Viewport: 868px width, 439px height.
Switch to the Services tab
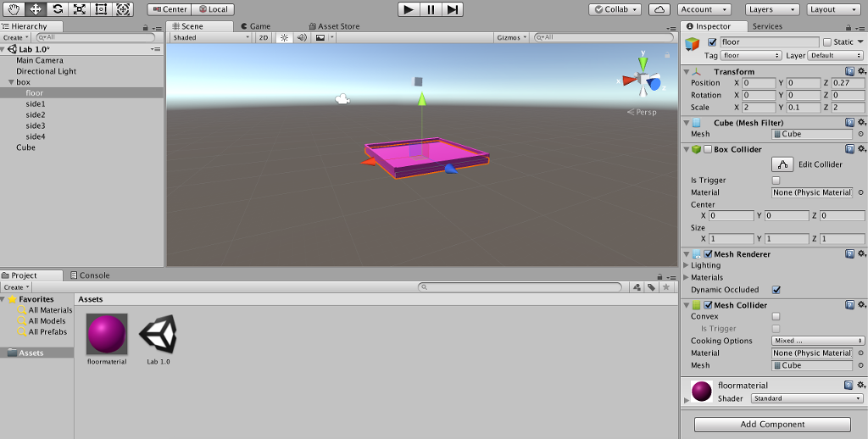click(x=767, y=26)
